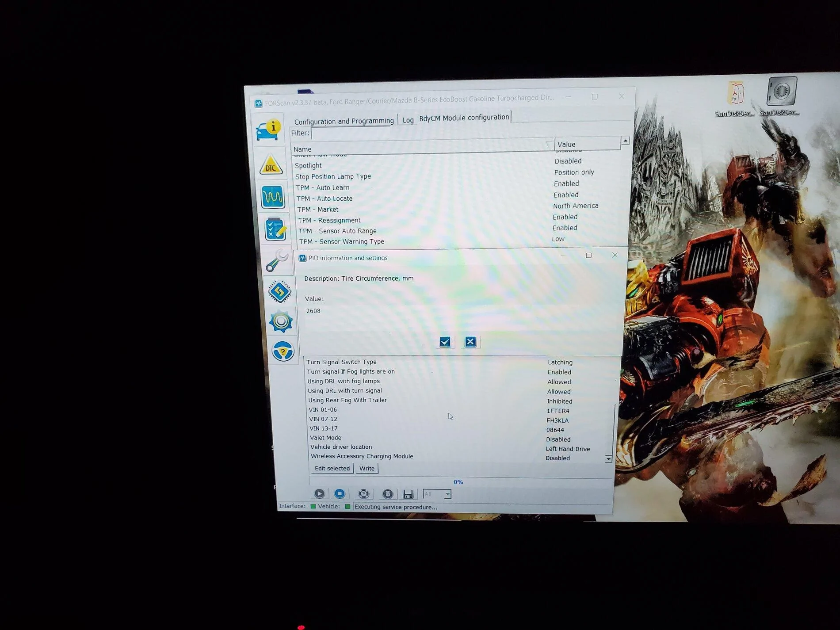
Task: Open the SanDiskSec vault desktop icon
Action: (x=780, y=96)
